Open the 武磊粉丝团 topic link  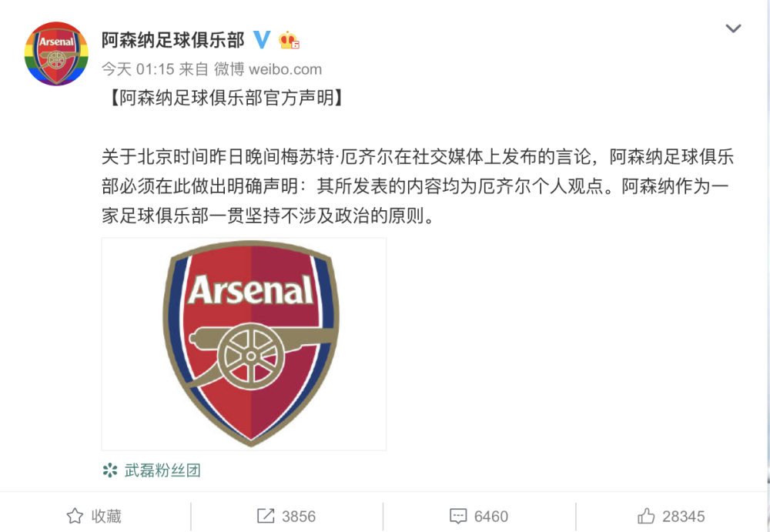[162, 470]
